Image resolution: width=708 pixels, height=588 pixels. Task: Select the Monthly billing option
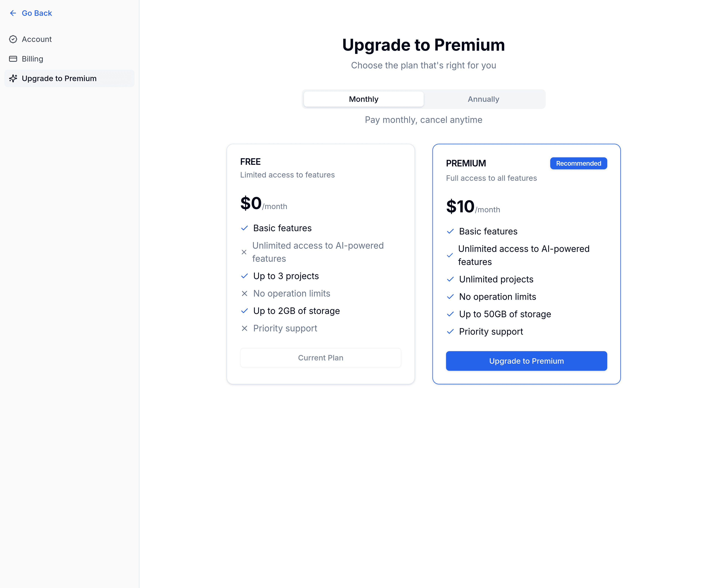pos(363,99)
